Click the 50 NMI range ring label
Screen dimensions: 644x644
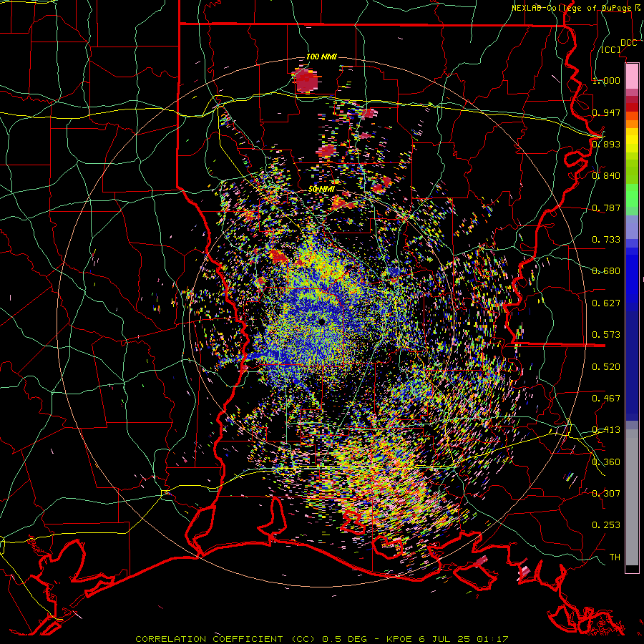click(321, 190)
